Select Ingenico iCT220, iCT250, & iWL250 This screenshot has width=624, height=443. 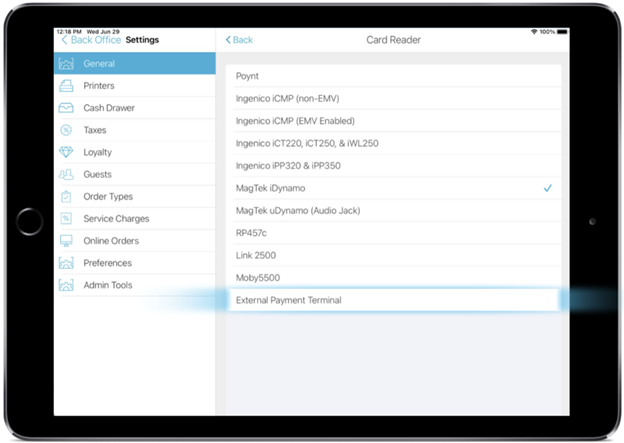[x=394, y=143]
